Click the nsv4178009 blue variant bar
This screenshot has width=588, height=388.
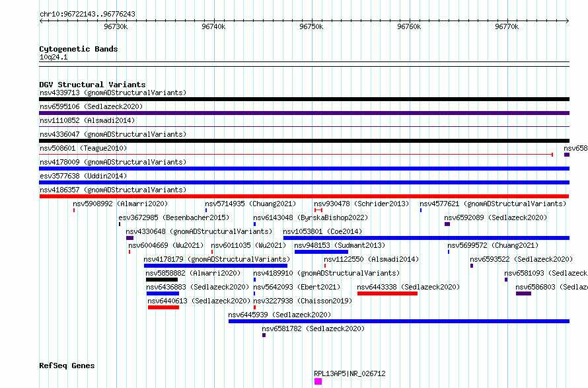click(304, 169)
